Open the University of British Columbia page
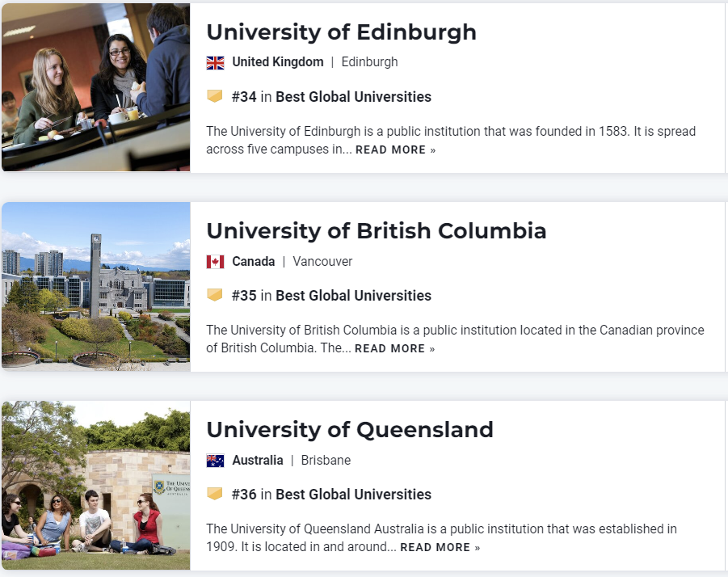The image size is (728, 577). pos(377,231)
